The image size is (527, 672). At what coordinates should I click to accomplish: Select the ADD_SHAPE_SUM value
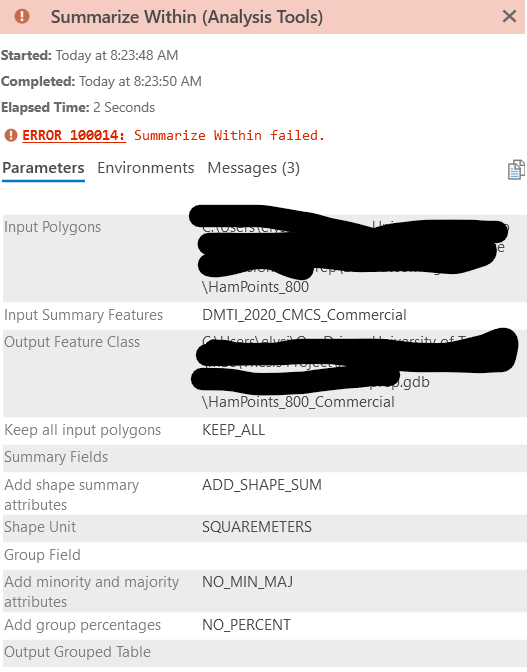[262, 485]
